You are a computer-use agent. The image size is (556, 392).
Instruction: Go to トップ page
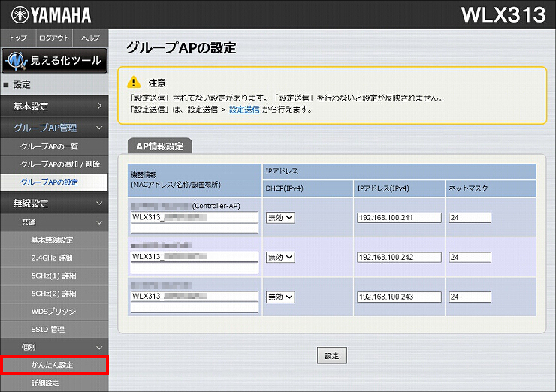pos(18,38)
